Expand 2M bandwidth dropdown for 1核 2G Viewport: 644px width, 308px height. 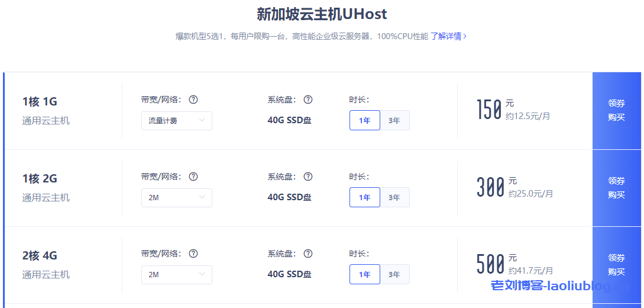point(176,197)
